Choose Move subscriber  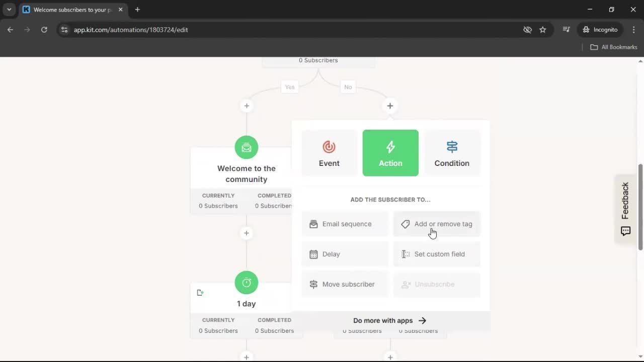pos(345,284)
